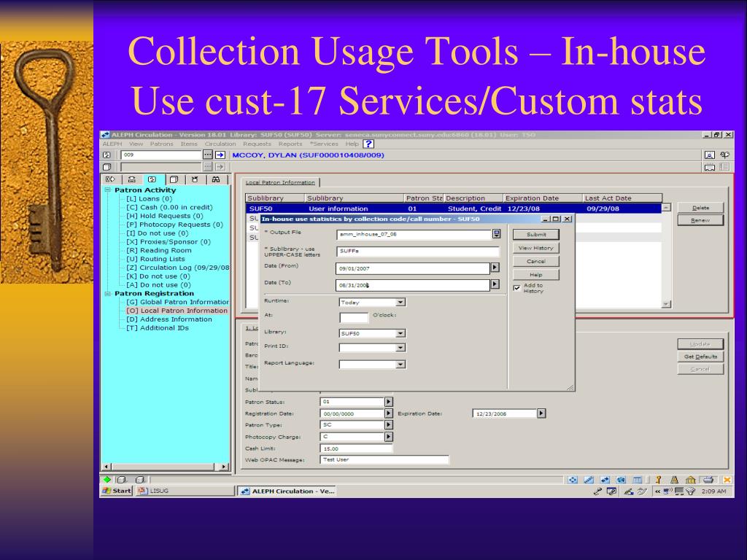This screenshot has width=747, height=560.
Task: Open the Date (From) picker arrow
Action: point(495,268)
